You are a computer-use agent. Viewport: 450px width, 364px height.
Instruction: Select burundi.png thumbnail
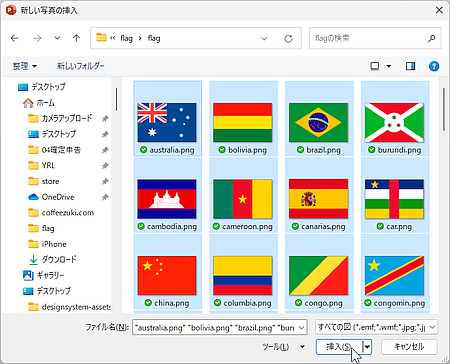point(394,118)
